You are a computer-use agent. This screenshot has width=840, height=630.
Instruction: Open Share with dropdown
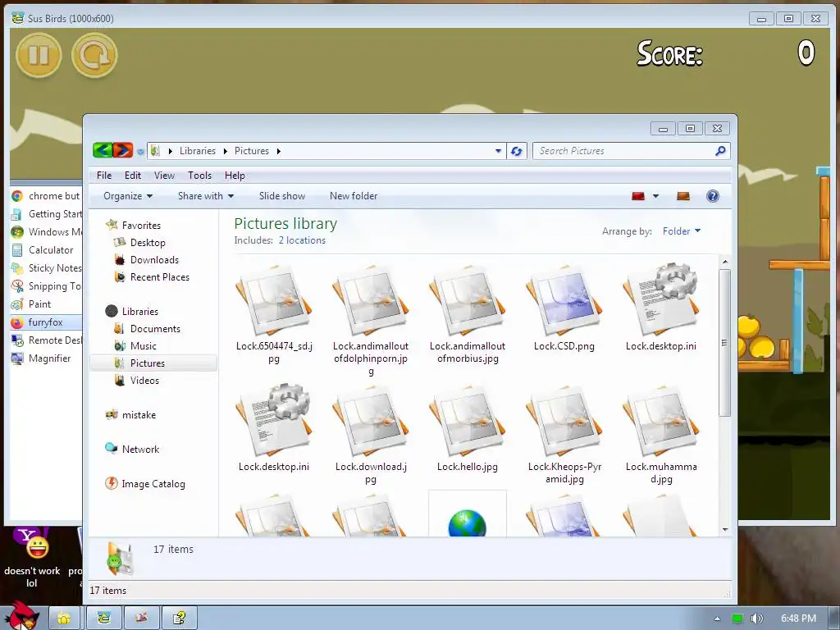click(x=206, y=196)
